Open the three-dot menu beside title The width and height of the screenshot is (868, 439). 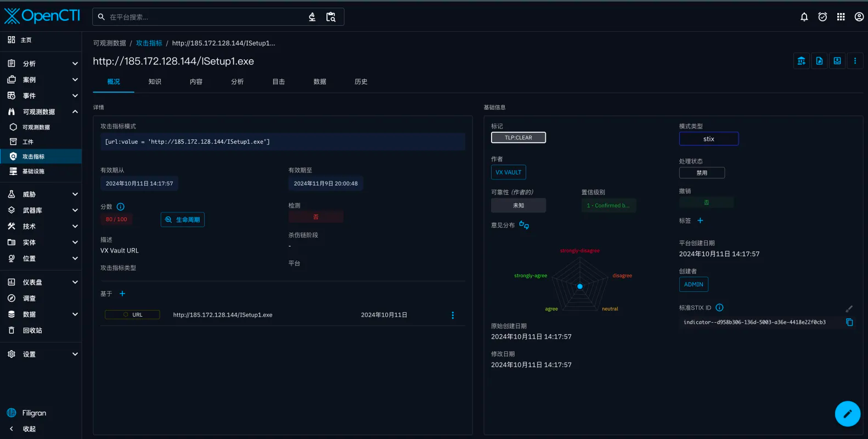(x=855, y=61)
